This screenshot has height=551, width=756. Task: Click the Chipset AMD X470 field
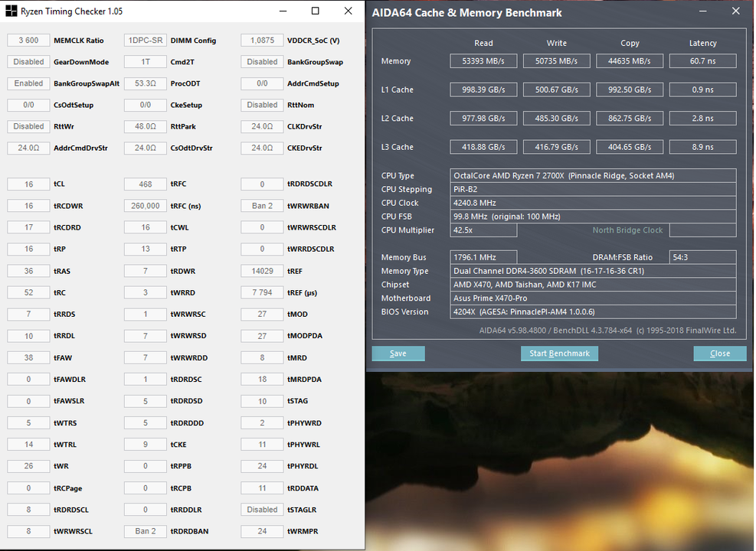pos(593,285)
